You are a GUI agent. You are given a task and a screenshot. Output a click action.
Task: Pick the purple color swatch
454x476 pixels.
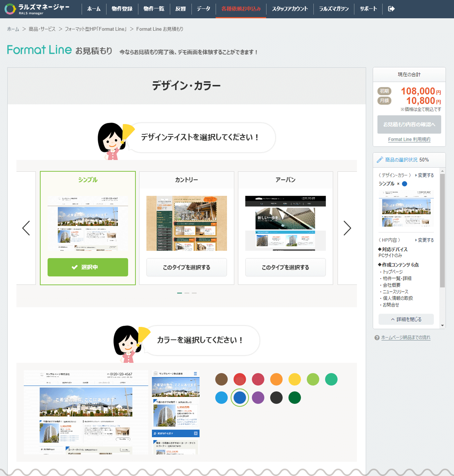click(258, 398)
